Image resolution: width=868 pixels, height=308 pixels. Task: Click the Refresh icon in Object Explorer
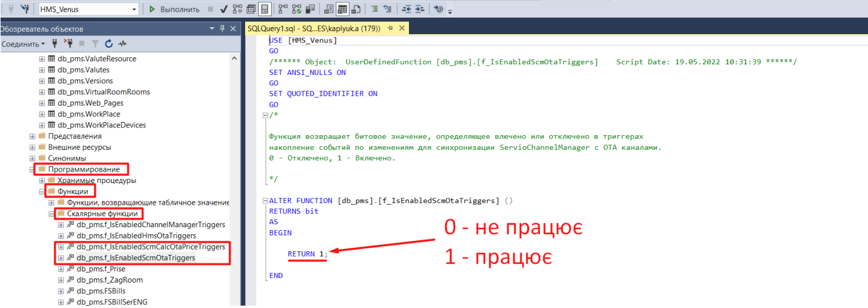pyautogui.click(x=108, y=44)
